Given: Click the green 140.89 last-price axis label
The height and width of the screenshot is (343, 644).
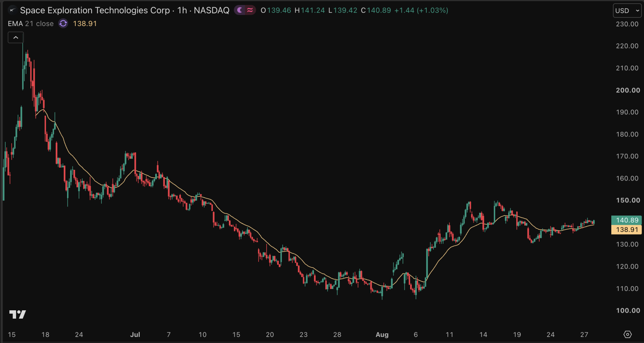Looking at the screenshot, I should pyautogui.click(x=626, y=220).
